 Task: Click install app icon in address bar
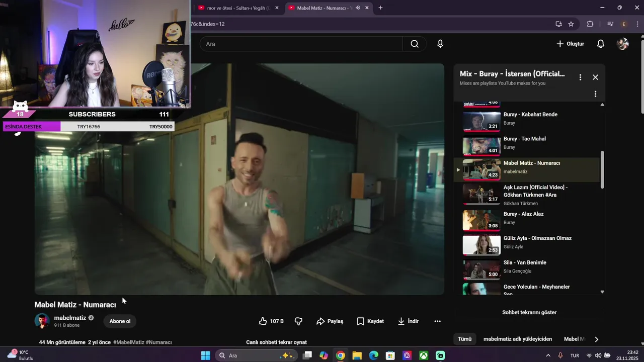point(558,24)
